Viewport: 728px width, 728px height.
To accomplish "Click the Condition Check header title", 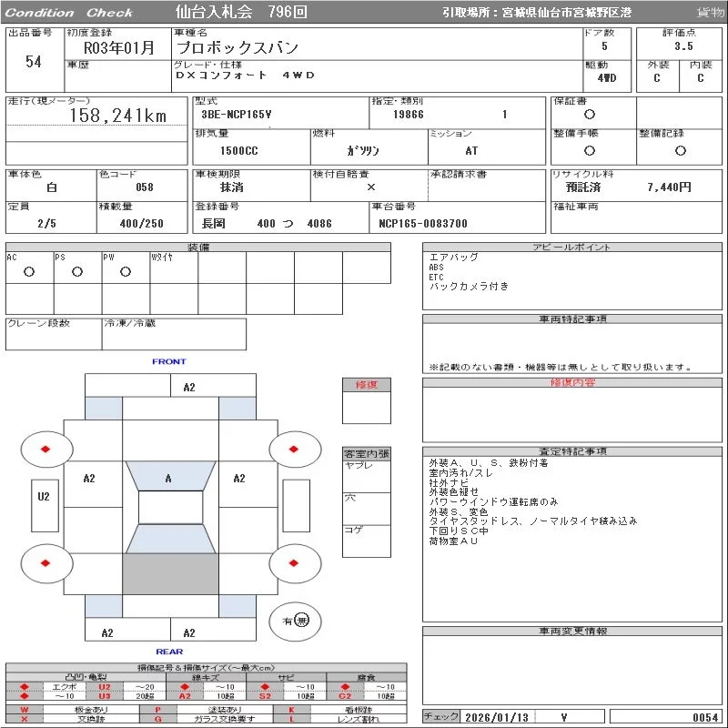I will (70, 12).
